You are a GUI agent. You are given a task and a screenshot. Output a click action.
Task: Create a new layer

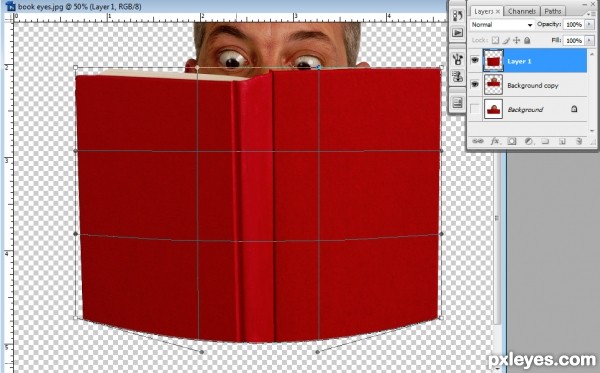(562, 141)
